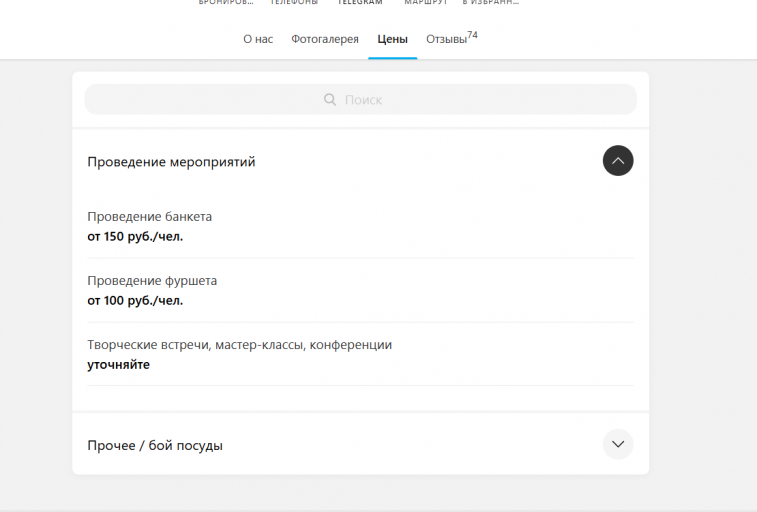This screenshot has width=757, height=512.
Task: Collapse the Проведение мероприятий section chevron
Action: (618, 161)
